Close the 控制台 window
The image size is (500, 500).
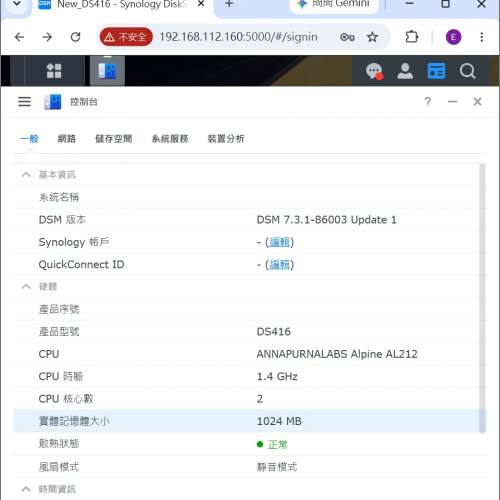coord(477,101)
